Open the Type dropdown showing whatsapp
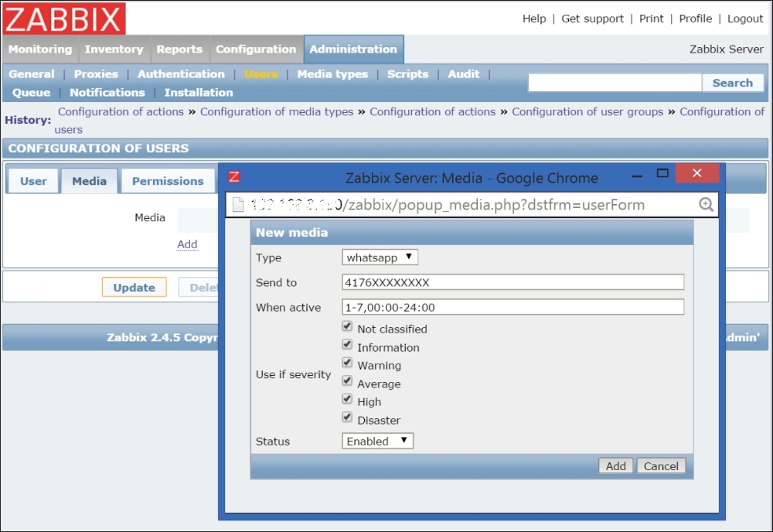The image size is (773, 532). [x=380, y=257]
